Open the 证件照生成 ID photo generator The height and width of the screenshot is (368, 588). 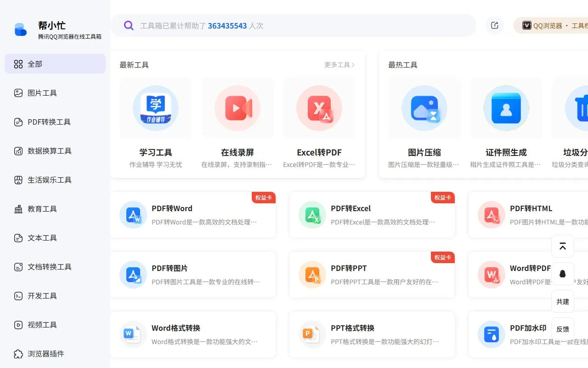[x=506, y=108]
